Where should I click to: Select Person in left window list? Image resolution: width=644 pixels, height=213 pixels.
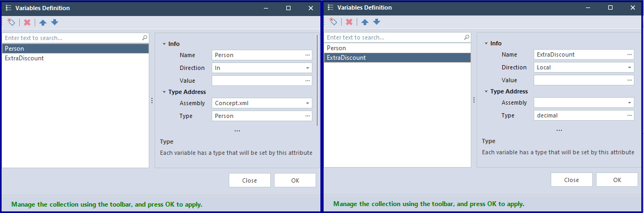[x=75, y=49]
